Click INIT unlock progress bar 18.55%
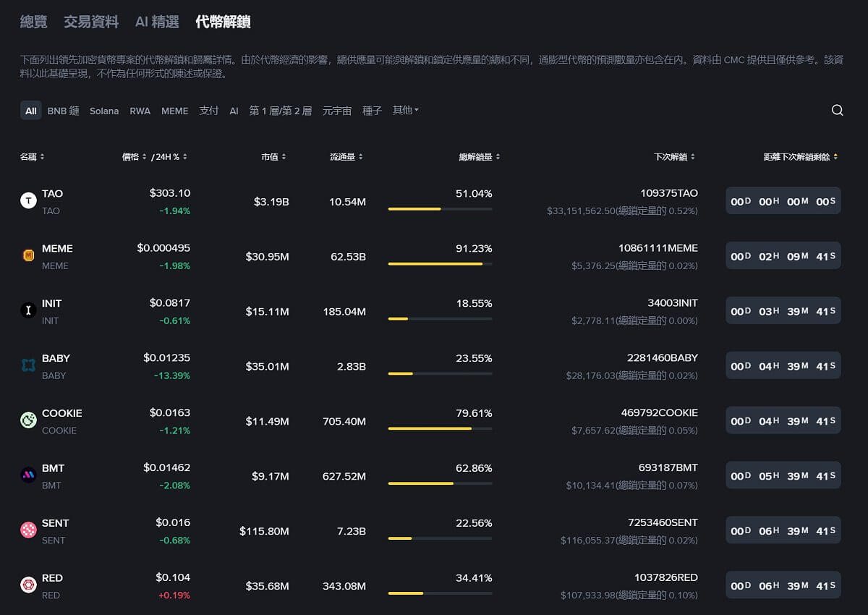868x615 pixels. click(x=440, y=319)
